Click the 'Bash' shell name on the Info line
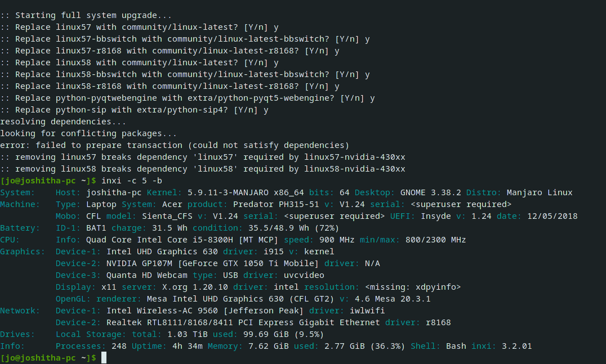Screen dimensions: 606x364 click(456, 346)
